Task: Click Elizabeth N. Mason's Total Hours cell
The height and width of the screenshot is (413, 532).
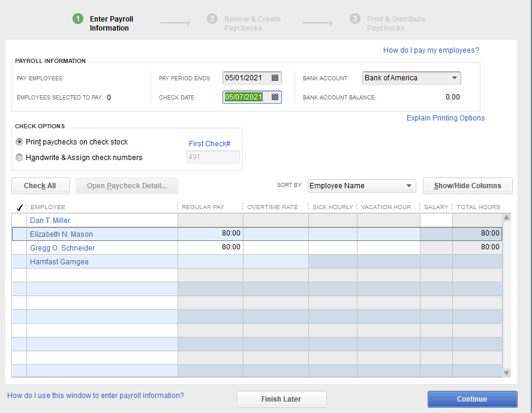Action: (x=477, y=234)
